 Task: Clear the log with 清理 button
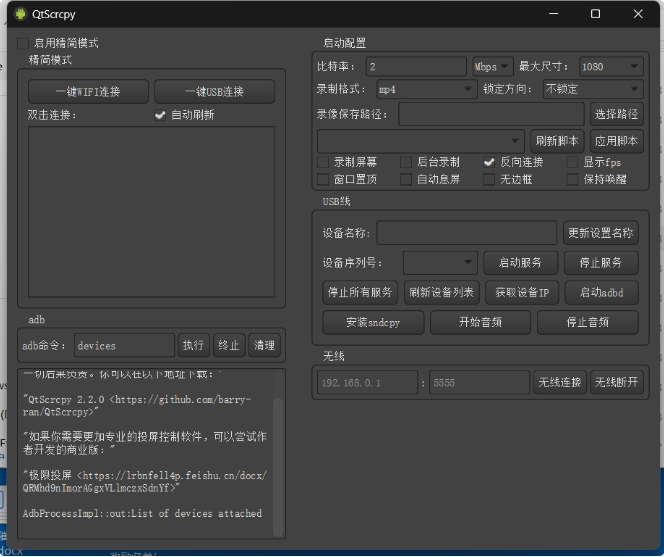coord(264,345)
